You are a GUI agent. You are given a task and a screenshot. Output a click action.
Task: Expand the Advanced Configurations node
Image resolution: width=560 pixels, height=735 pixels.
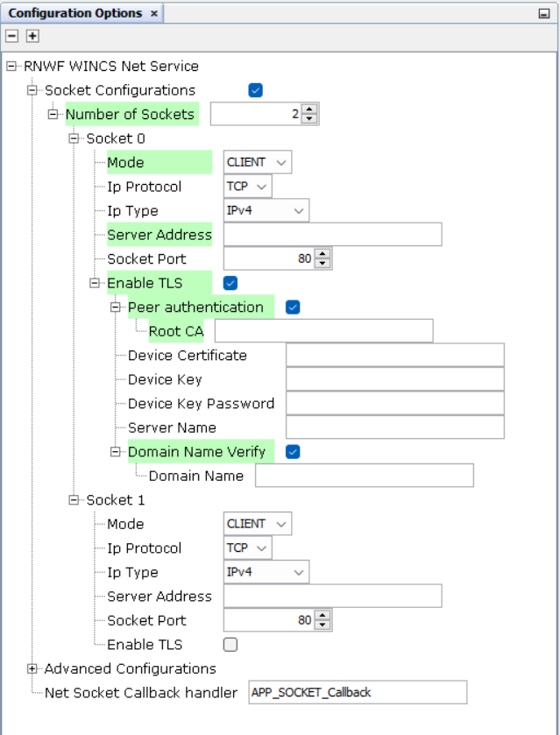pyautogui.click(x=32, y=668)
